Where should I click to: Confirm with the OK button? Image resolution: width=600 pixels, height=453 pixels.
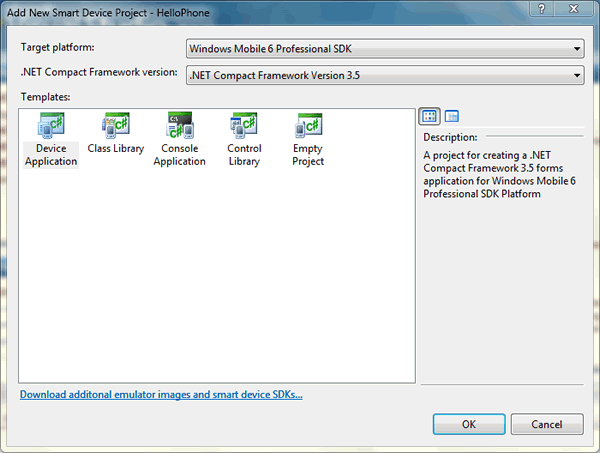pos(469,424)
